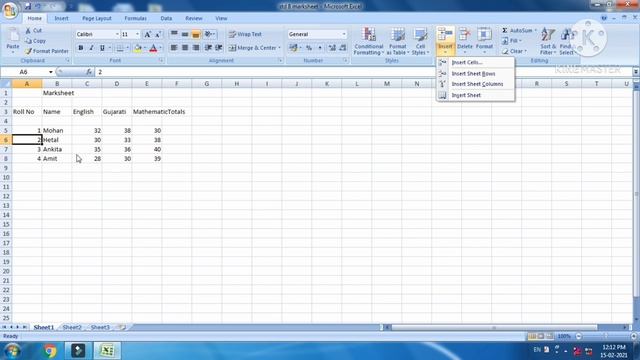Toggle Bold formatting
The height and width of the screenshot is (360, 640).
[x=80, y=48]
